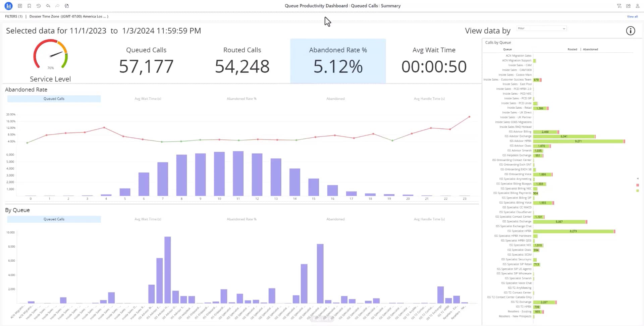Select the Queued Calls tab in the title

click(x=364, y=6)
